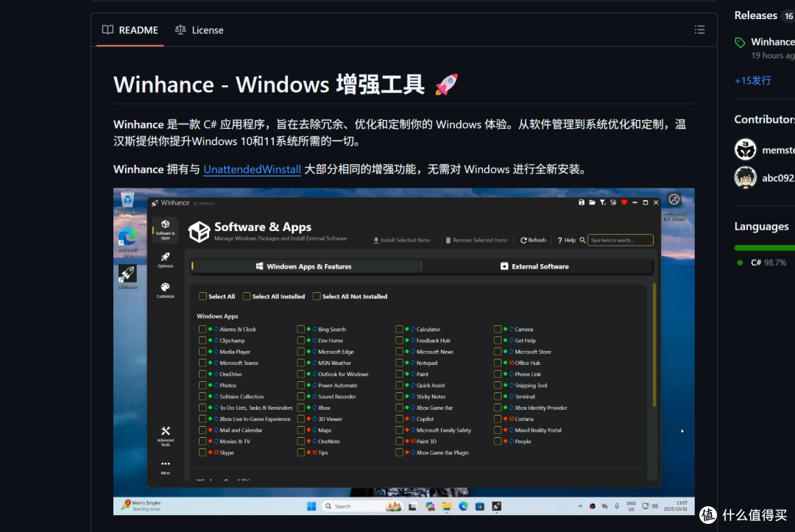
Task: Click the open folder icon in Winhance title bar
Action: pos(592,202)
